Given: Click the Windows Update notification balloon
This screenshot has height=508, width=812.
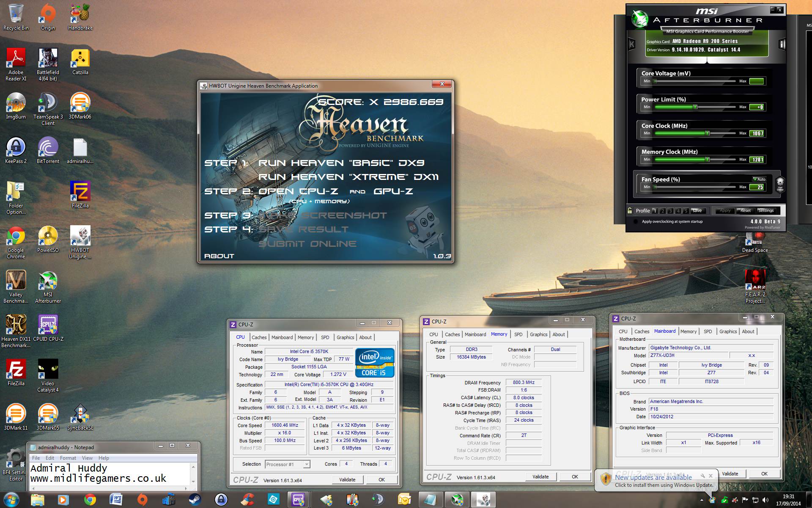Looking at the screenshot, I should (x=656, y=481).
